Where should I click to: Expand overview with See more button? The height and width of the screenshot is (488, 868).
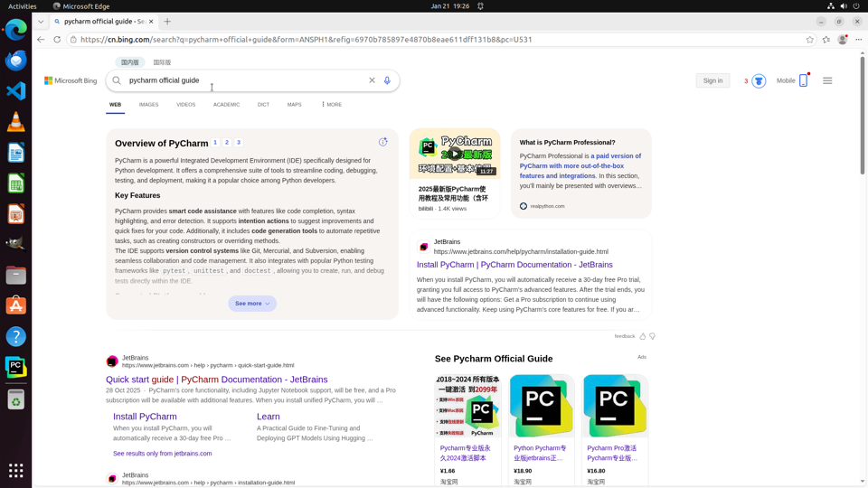point(252,304)
